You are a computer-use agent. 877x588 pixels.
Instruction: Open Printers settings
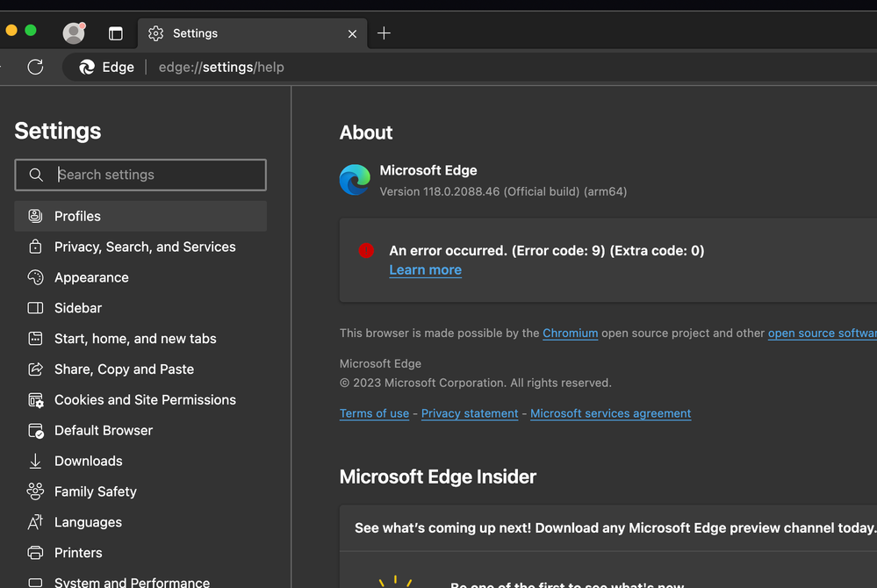[140, 554]
